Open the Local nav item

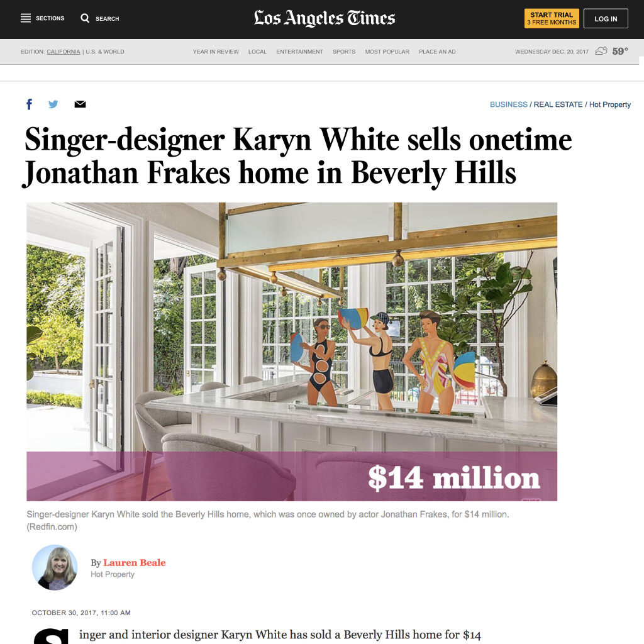coord(257,52)
